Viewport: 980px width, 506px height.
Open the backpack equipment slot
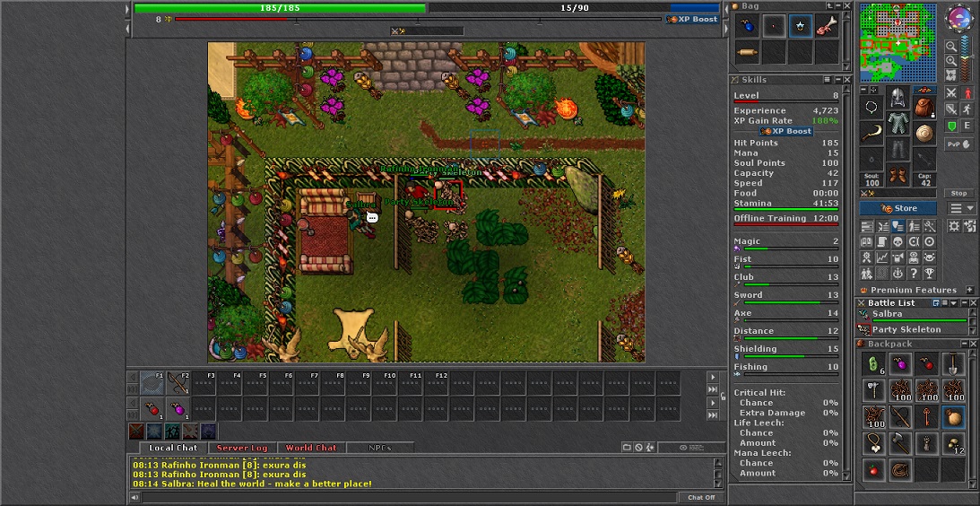tap(923, 108)
